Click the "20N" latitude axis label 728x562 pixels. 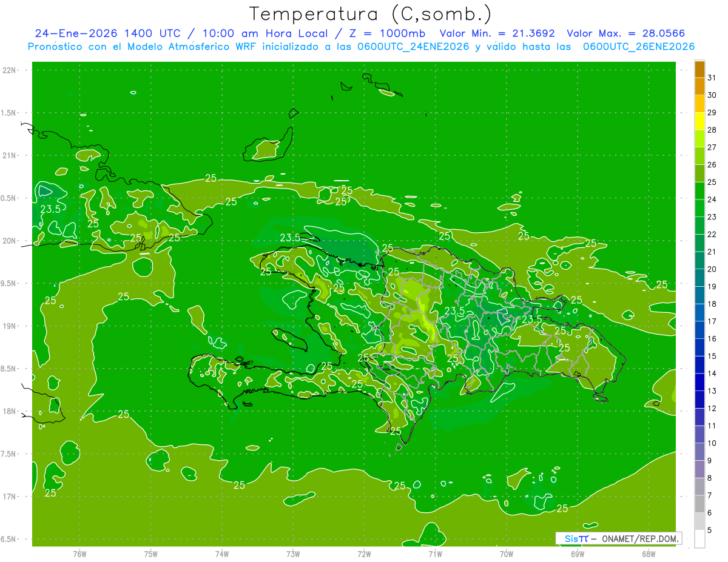coord(8,241)
